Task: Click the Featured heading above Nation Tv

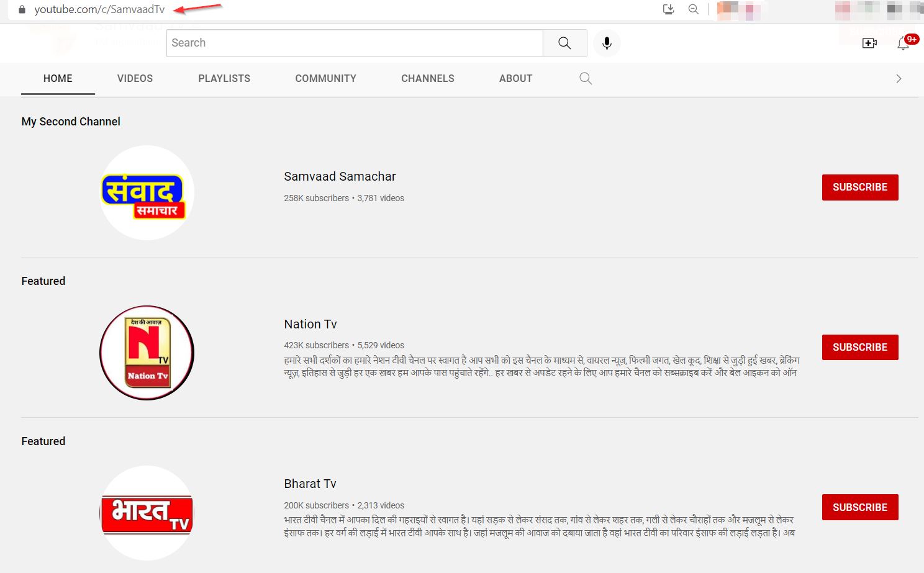Action: [x=43, y=281]
